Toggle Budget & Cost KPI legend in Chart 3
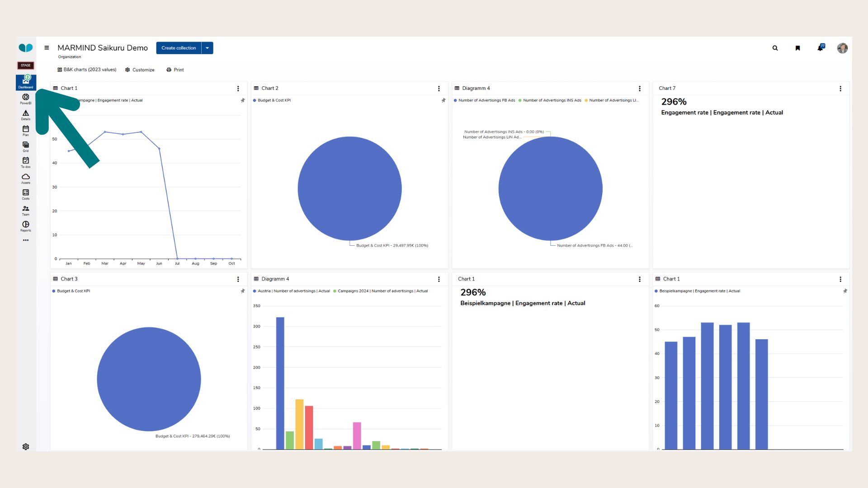The height and width of the screenshot is (488, 868). click(73, 291)
